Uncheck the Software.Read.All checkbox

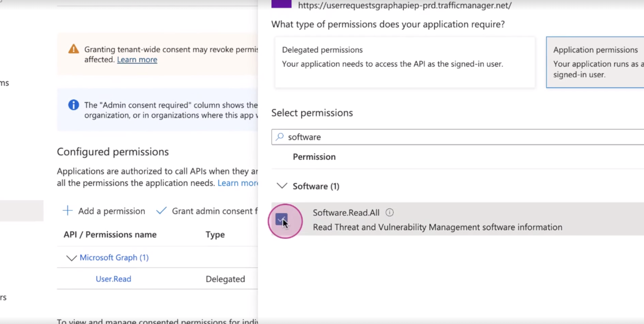point(281,220)
